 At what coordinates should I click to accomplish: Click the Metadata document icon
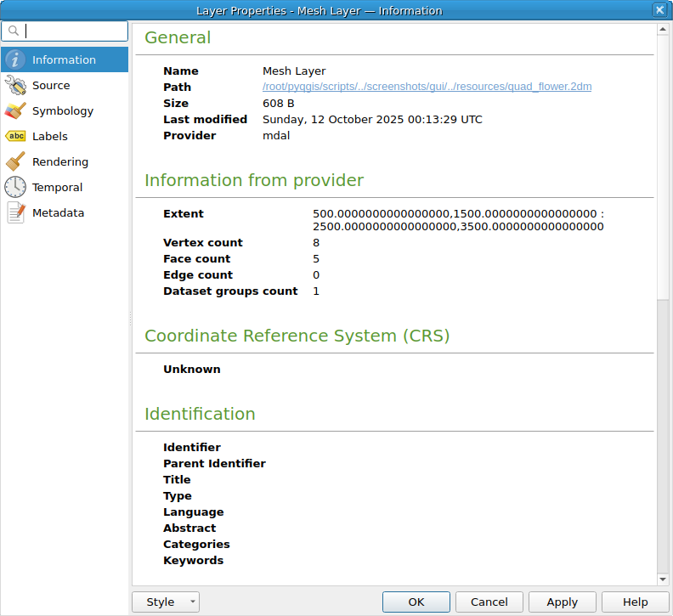(15, 212)
